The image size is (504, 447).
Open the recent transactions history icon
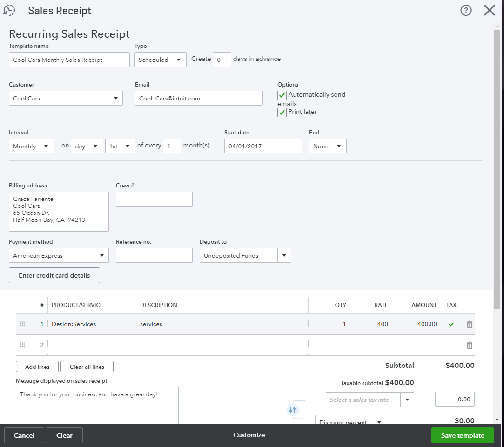pos(9,10)
